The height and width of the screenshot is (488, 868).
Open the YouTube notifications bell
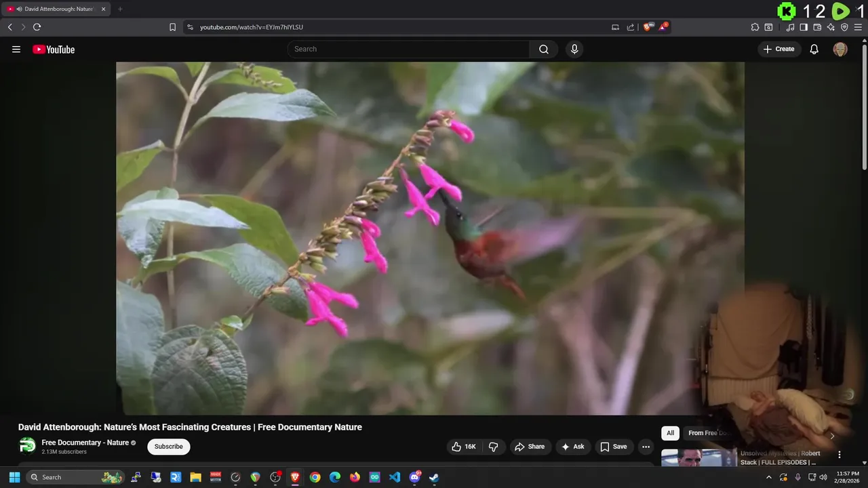[x=814, y=49]
